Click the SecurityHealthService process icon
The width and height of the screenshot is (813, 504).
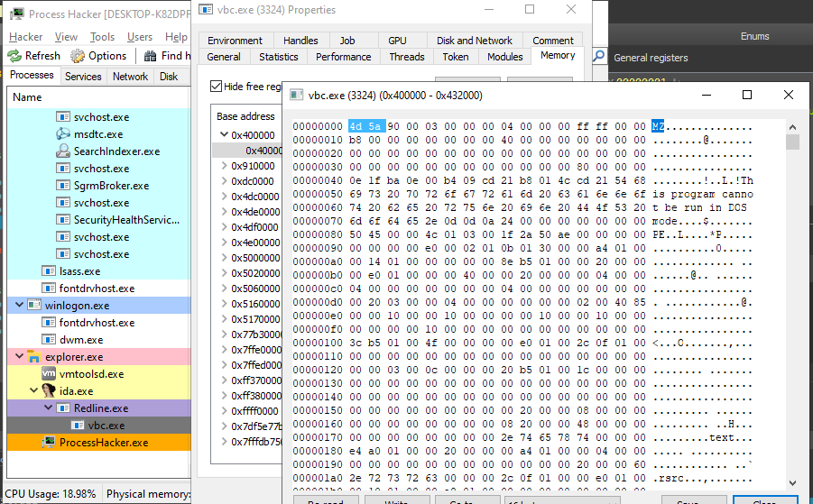(x=63, y=220)
